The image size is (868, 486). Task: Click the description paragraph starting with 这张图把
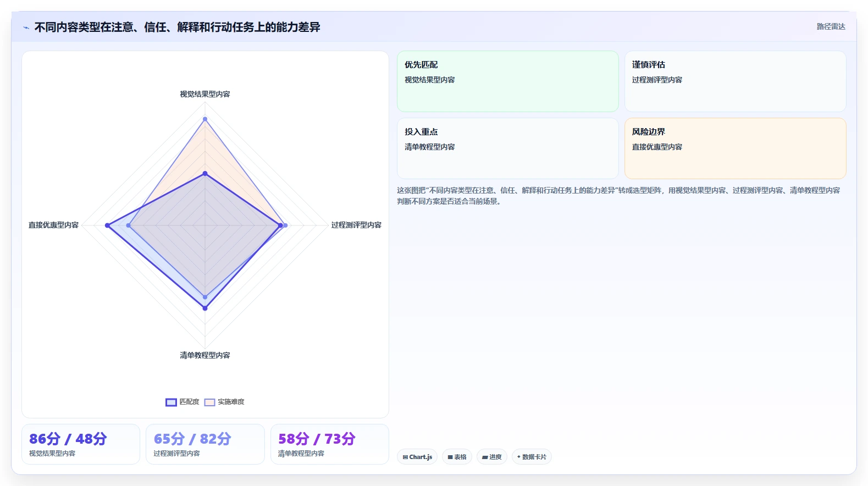coord(618,196)
